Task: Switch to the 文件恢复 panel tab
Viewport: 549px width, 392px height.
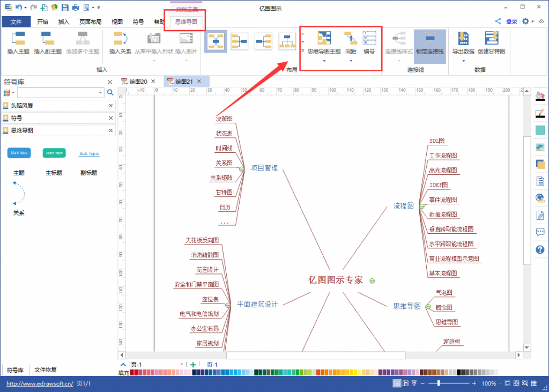Action: click(x=45, y=369)
